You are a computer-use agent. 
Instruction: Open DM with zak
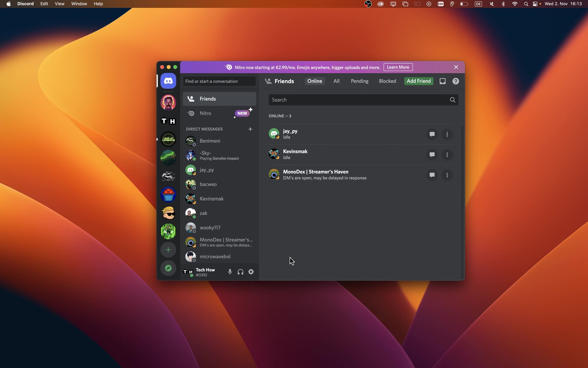(219, 213)
